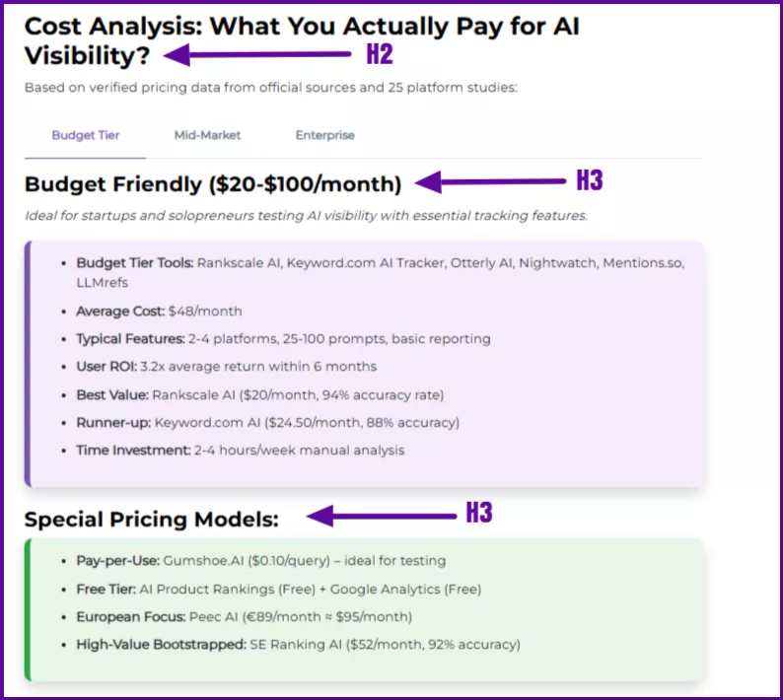Click the European Focus Peec AI item
Screen dimensions: 783x700
(244, 616)
